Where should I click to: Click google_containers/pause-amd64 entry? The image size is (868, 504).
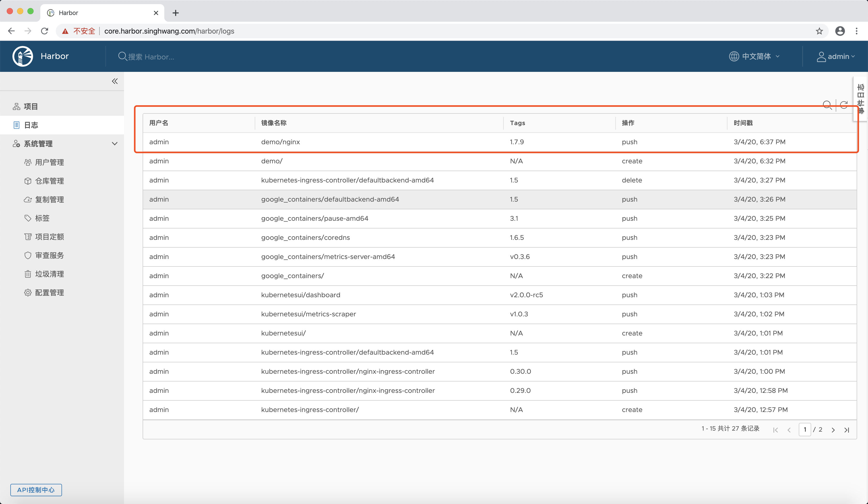click(x=314, y=219)
